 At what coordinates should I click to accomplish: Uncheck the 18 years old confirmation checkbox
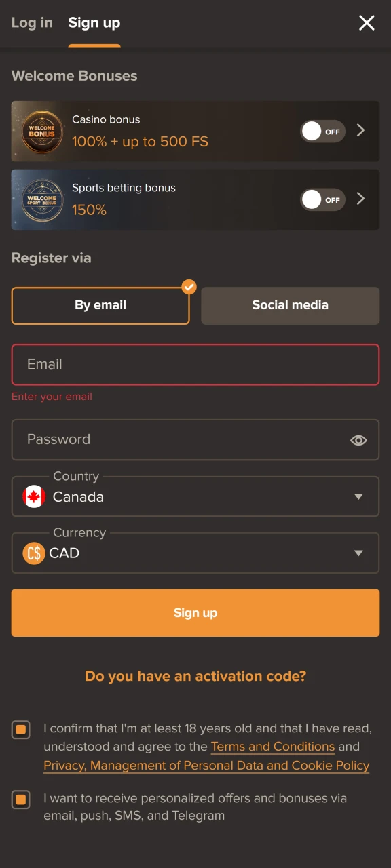20,729
